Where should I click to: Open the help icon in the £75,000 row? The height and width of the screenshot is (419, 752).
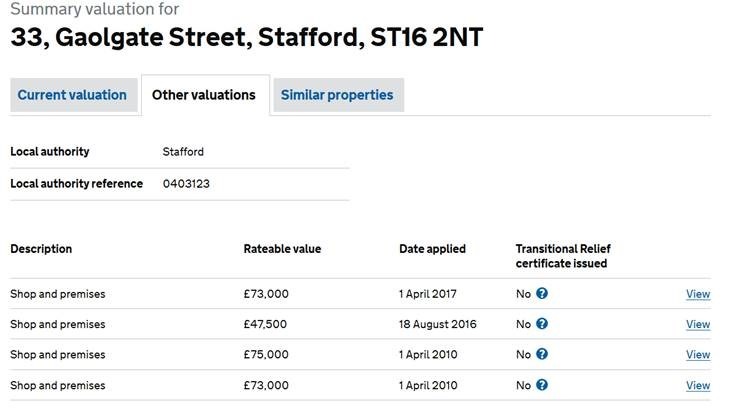coord(542,354)
